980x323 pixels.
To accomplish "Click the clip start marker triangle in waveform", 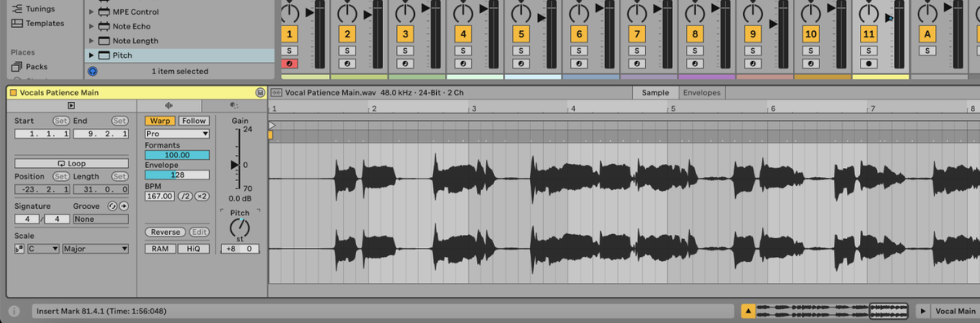I will (x=272, y=125).
